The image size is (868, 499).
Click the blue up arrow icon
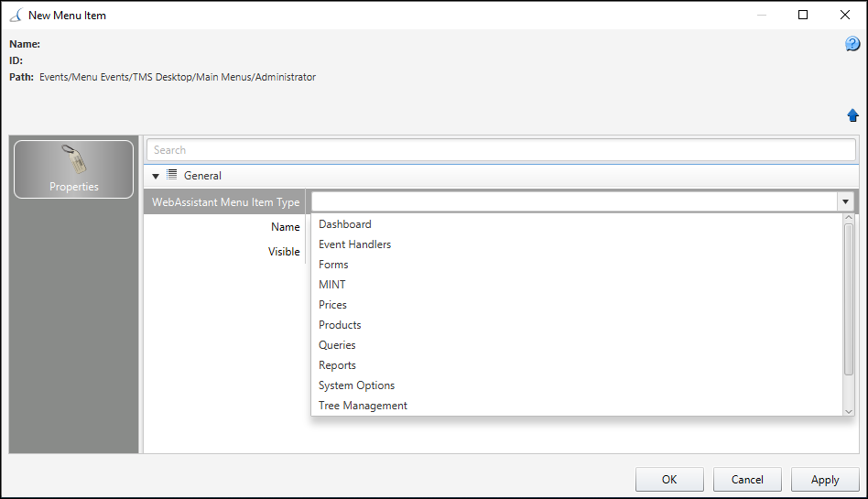click(x=852, y=115)
